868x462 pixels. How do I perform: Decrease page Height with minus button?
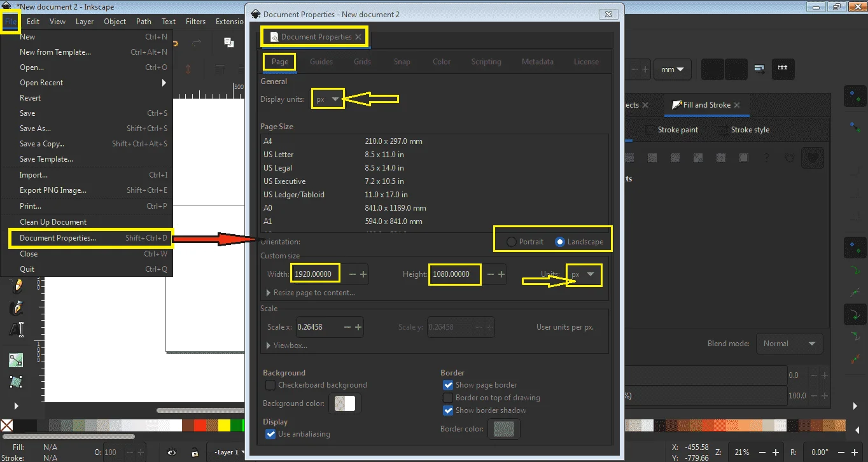tap(490, 274)
